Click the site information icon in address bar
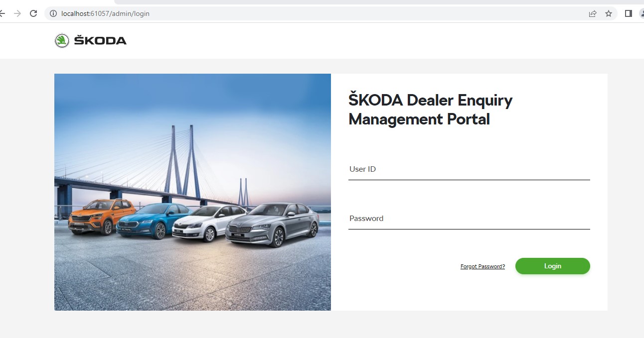Screen dimensions: 644x338 click(53, 13)
